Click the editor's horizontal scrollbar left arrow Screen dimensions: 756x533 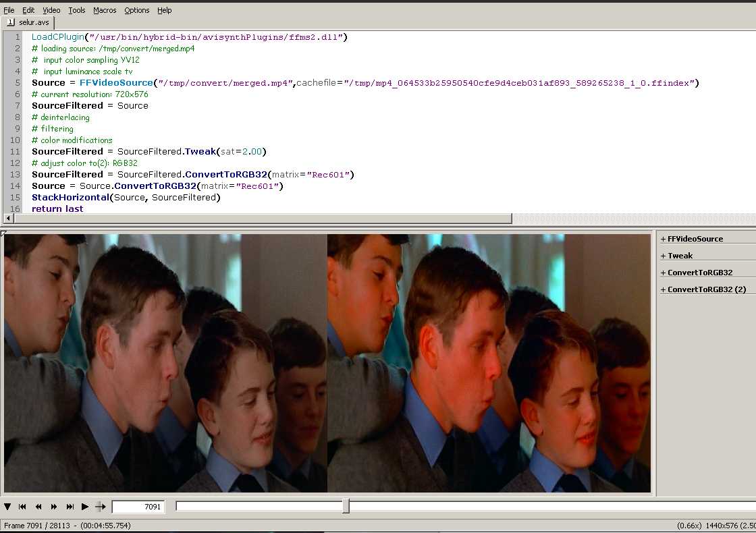8,219
